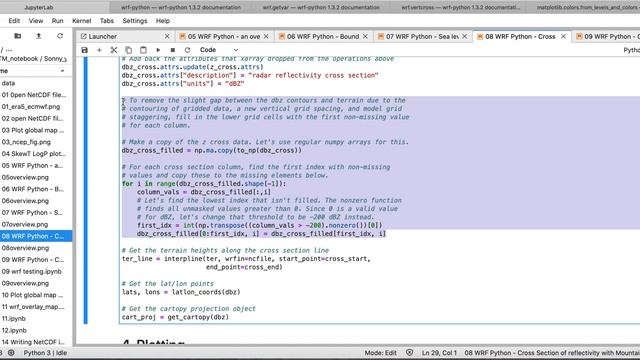The width and height of the screenshot is (640, 360).
Task: Open 10 Plot global map notebook
Action: 36,295
